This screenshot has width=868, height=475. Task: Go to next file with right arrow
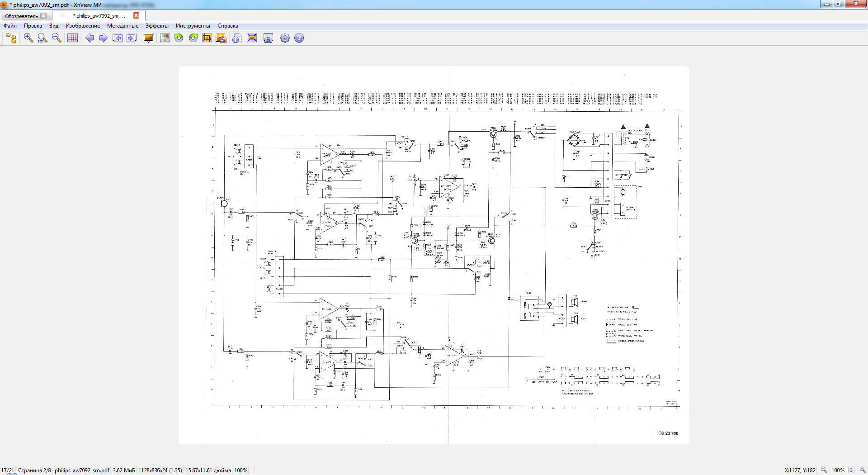(x=103, y=38)
